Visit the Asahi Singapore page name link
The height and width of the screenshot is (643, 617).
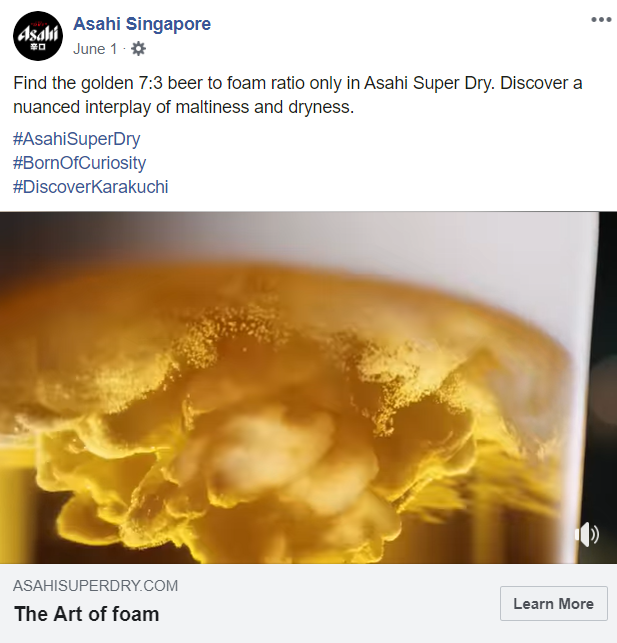pyautogui.click(x=142, y=24)
